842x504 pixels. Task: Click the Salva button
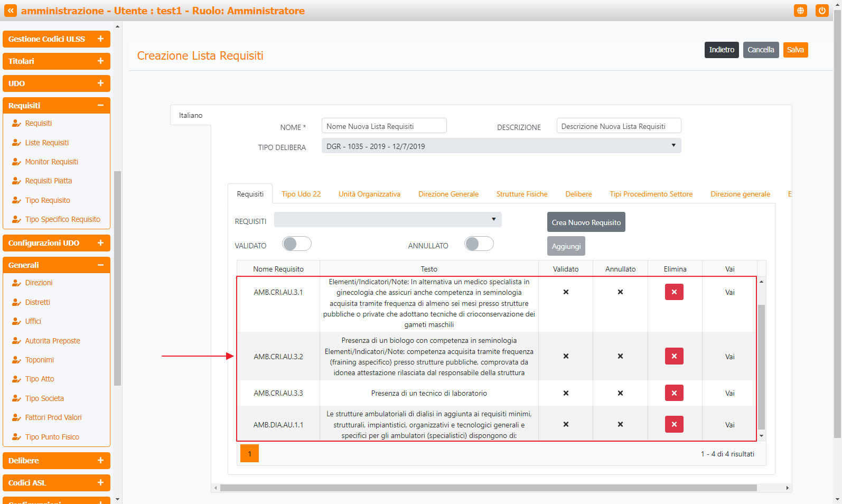pos(796,50)
